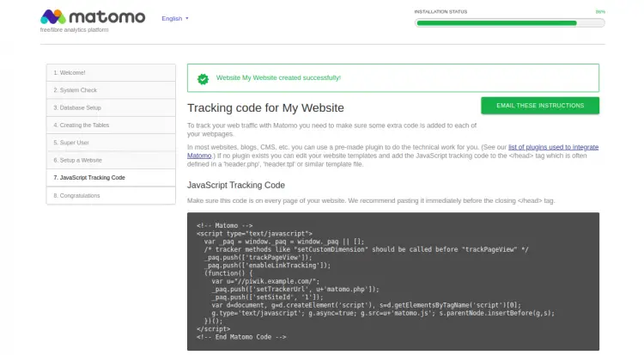Click the 'Website My Website created successfully!' message
This screenshot has height=355, width=644.
click(278, 77)
